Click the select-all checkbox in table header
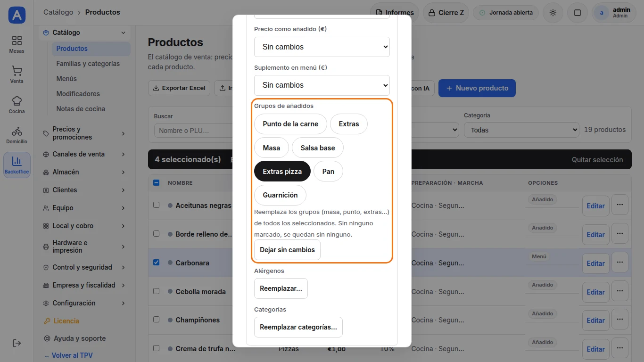The width and height of the screenshot is (644, 362). tap(157, 182)
